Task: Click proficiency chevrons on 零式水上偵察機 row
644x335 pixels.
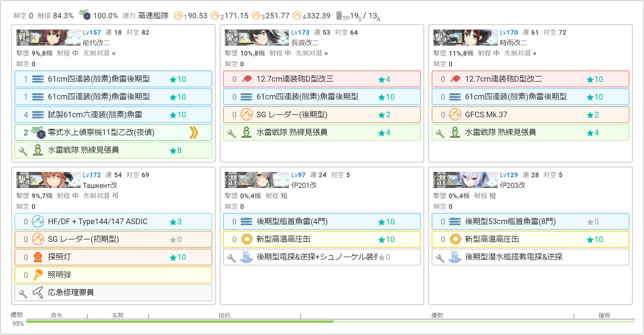Action: coord(194,132)
